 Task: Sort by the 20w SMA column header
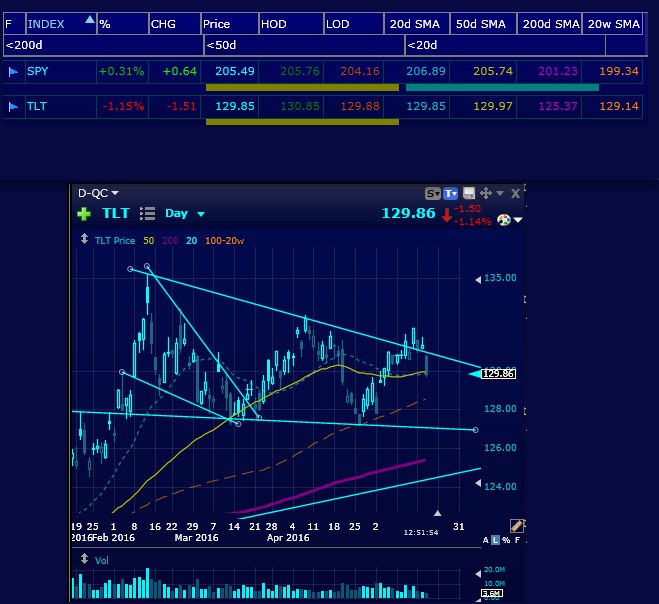(613, 24)
